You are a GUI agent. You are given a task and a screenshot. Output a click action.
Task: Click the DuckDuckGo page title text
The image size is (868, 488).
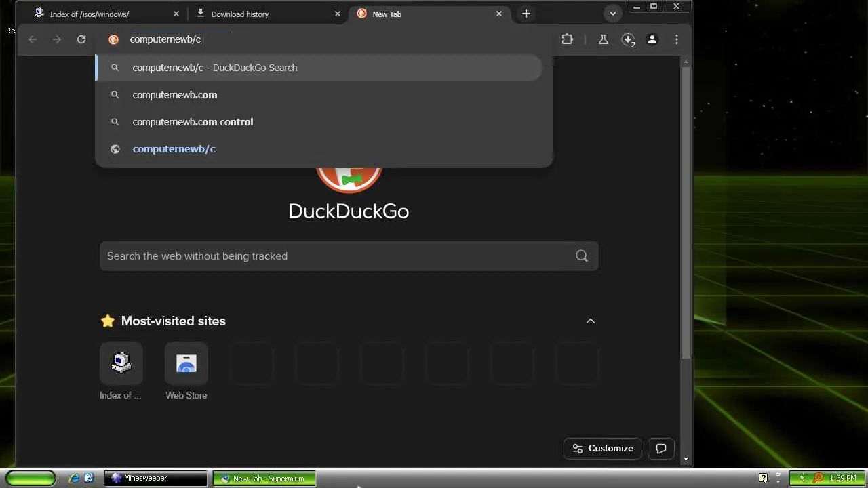349,211
